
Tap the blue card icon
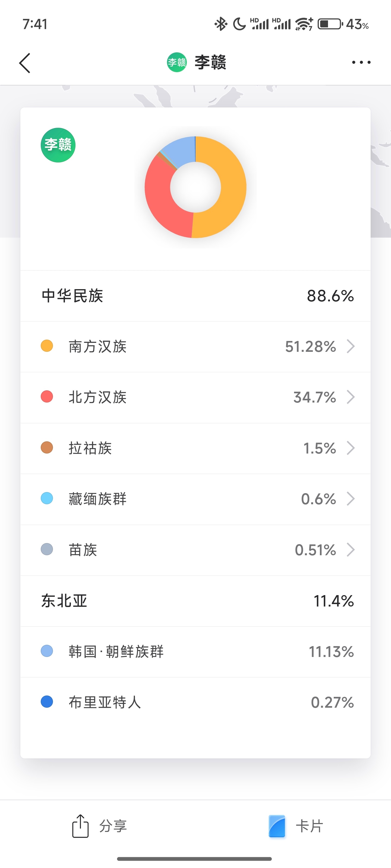[x=277, y=826]
